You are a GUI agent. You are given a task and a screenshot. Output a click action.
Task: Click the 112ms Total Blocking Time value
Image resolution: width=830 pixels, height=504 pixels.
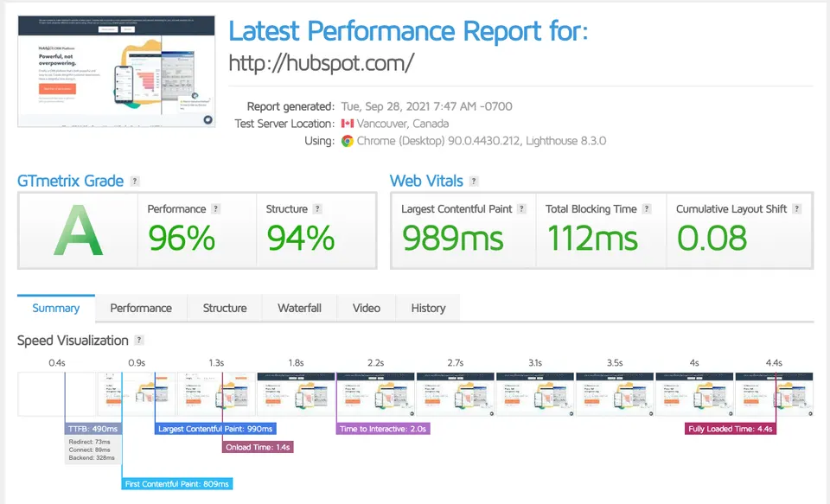(592, 238)
